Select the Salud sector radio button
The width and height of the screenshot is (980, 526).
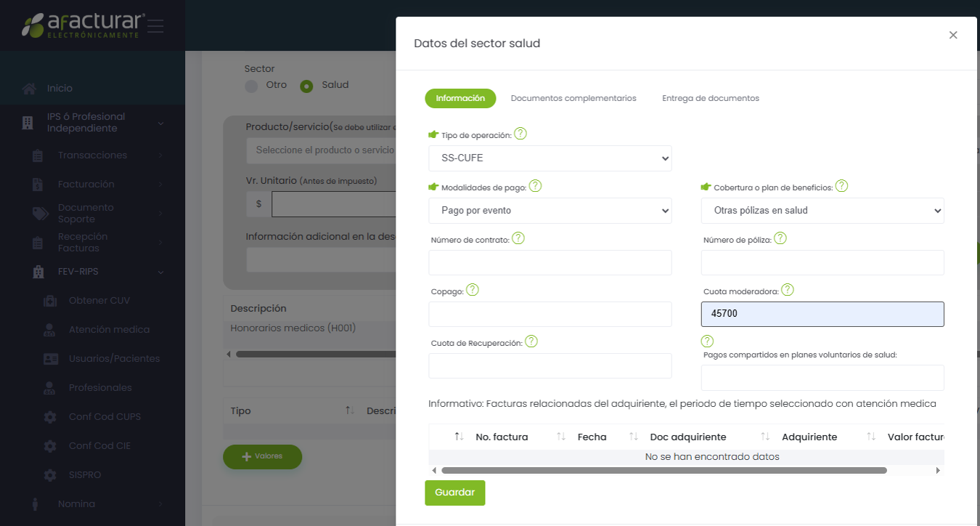[x=307, y=86]
